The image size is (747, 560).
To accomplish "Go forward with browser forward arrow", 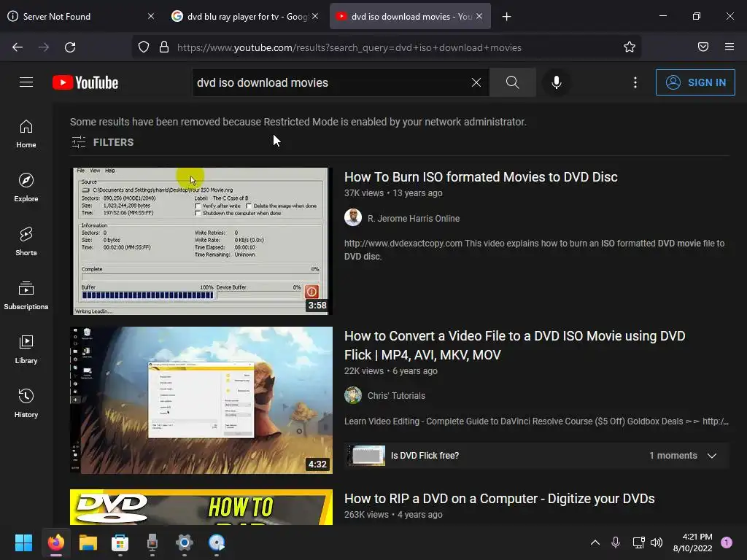I will point(44,47).
